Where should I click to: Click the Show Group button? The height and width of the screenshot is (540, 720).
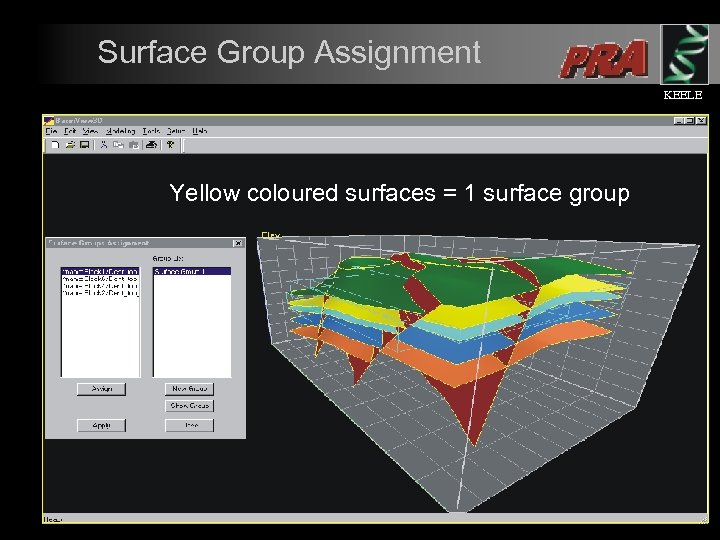[x=189, y=406]
